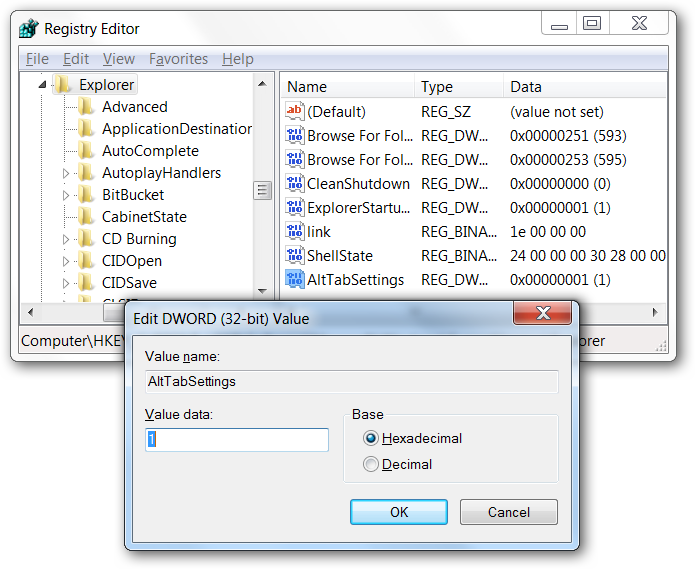695x569 pixels.
Task: Click the Value name field
Action: tap(352, 382)
